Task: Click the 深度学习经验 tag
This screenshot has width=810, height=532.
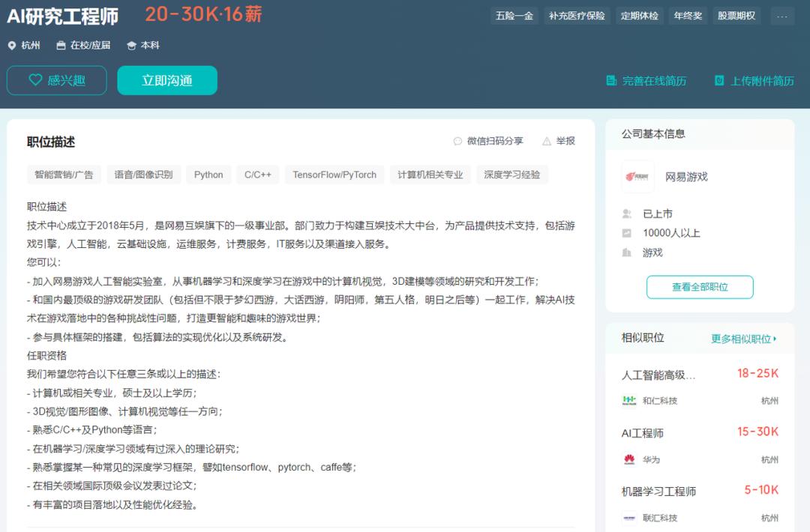Action: (x=512, y=175)
